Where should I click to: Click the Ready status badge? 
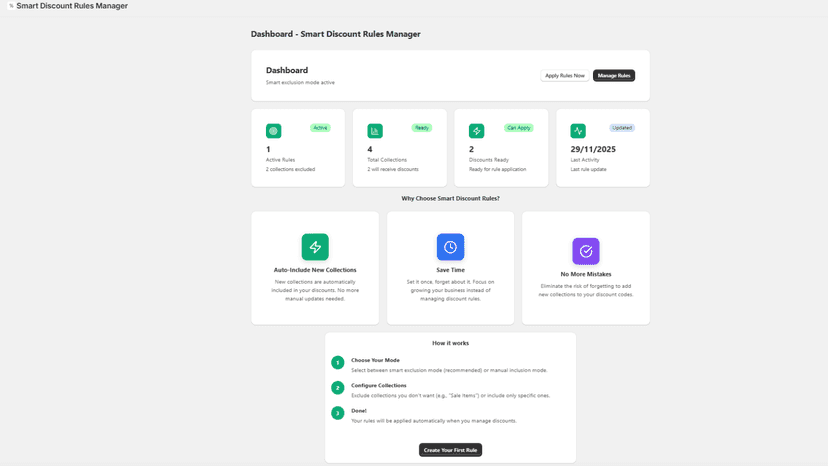click(421, 128)
